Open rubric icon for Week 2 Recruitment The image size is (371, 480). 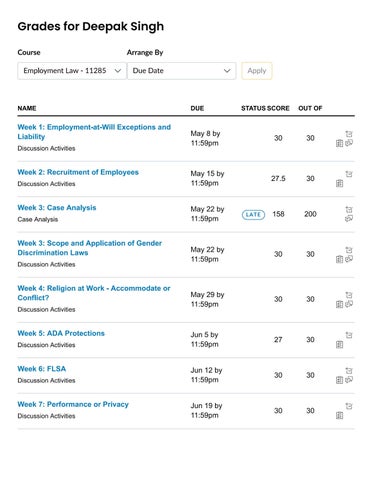click(339, 183)
